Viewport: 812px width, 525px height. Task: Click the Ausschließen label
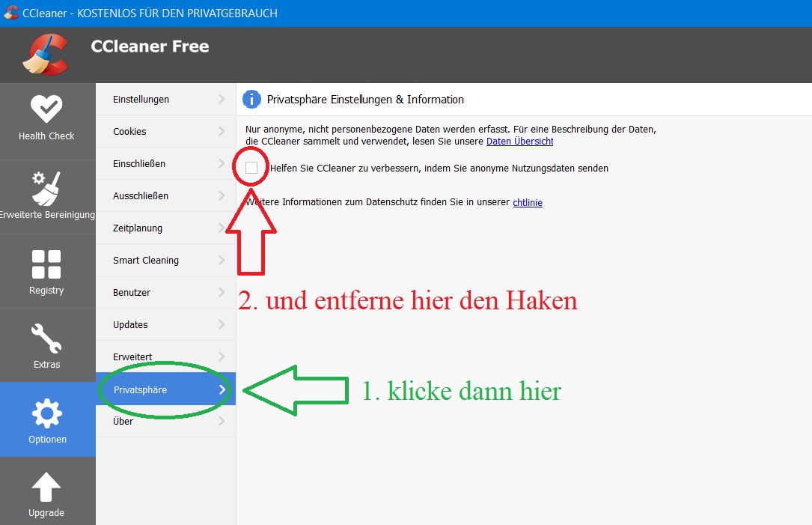[141, 196]
